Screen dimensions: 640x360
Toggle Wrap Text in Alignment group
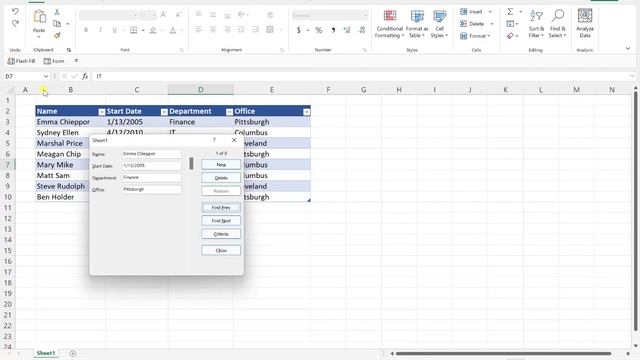[x=270, y=15]
